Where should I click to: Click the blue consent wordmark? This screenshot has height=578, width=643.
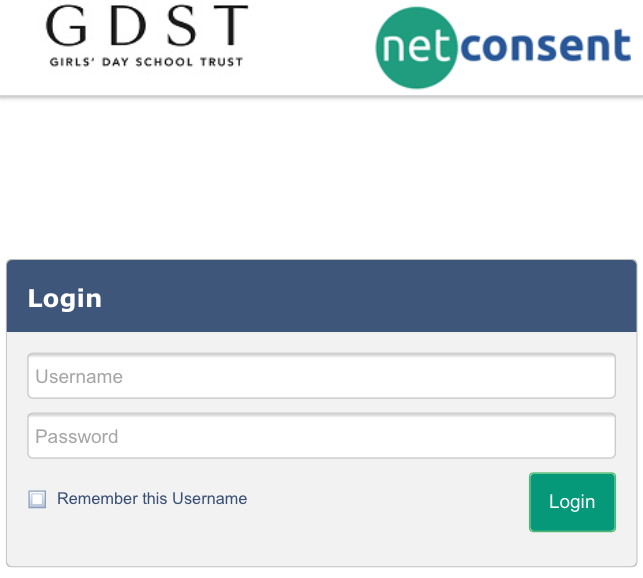[545, 45]
